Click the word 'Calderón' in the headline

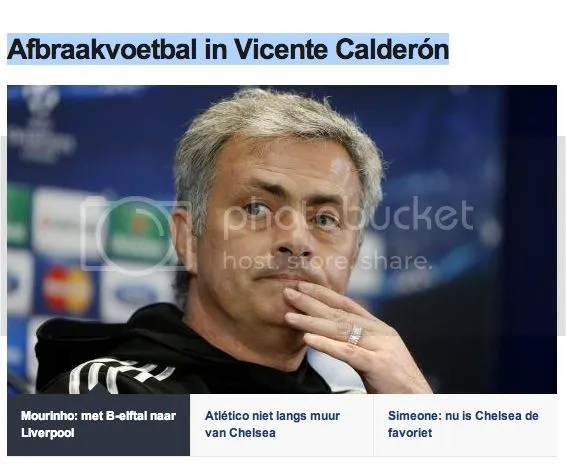point(392,49)
